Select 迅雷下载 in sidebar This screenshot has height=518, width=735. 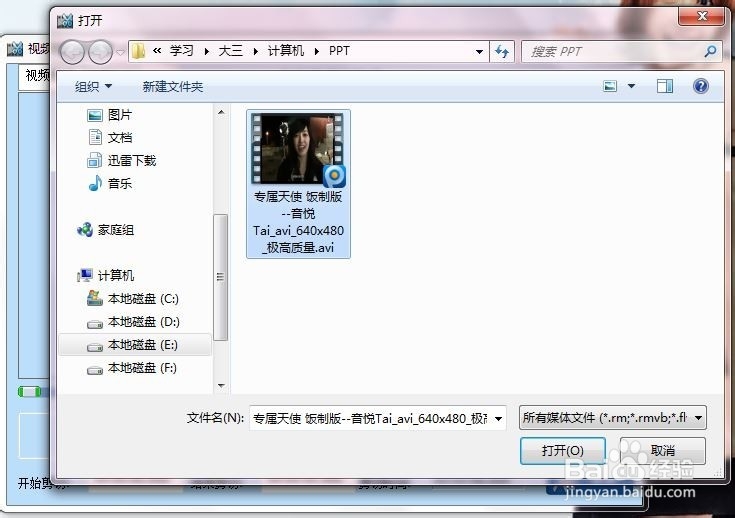tap(121, 160)
